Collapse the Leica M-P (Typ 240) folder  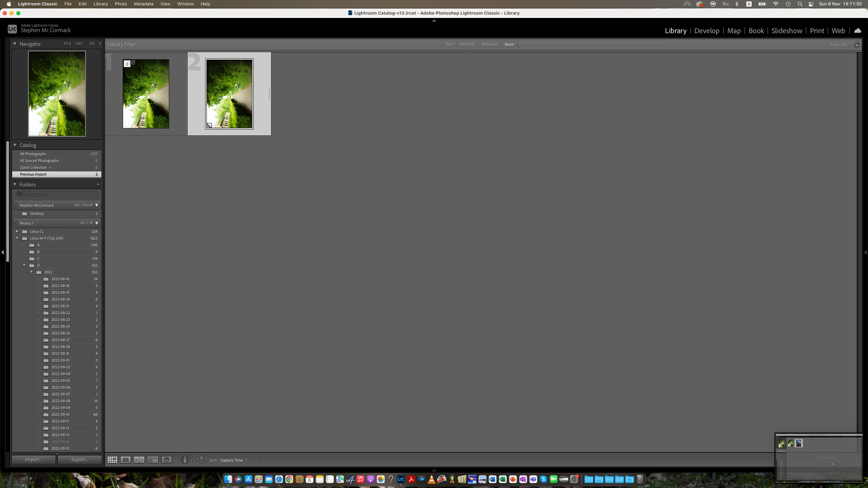tap(17, 238)
